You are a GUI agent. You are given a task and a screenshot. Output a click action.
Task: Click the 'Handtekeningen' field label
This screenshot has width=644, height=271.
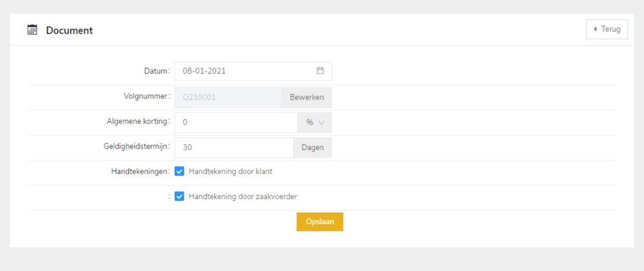tap(140, 172)
